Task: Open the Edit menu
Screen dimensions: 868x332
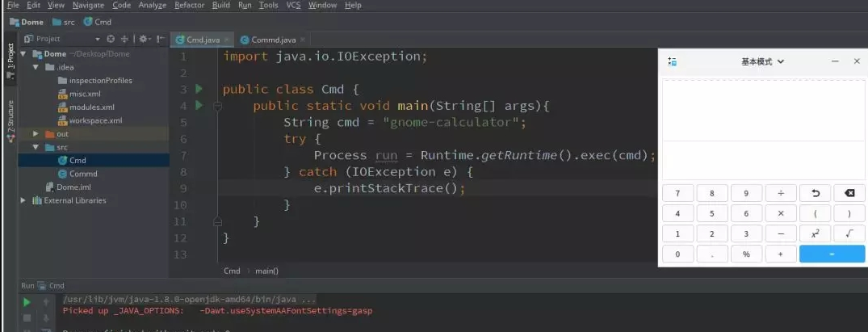Action: (x=33, y=5)
